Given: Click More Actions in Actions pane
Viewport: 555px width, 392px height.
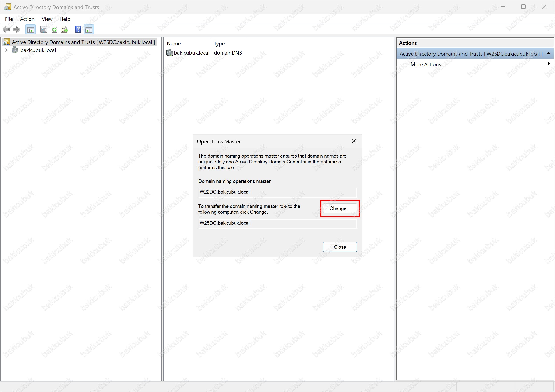Looking at the screenshot, I should point(426,64).
